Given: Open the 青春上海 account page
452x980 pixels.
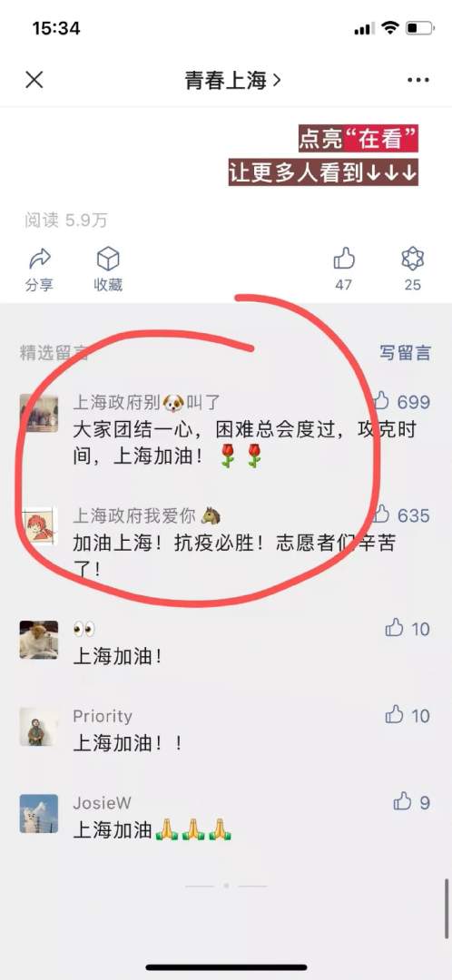Looking at the screenshot, I should click(232, 80).
